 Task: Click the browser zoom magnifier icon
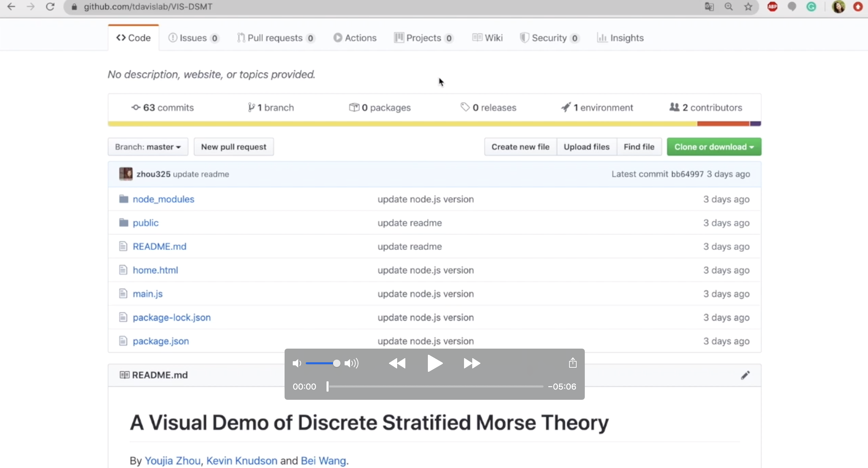pyautogui.click(x=728, y=7)
